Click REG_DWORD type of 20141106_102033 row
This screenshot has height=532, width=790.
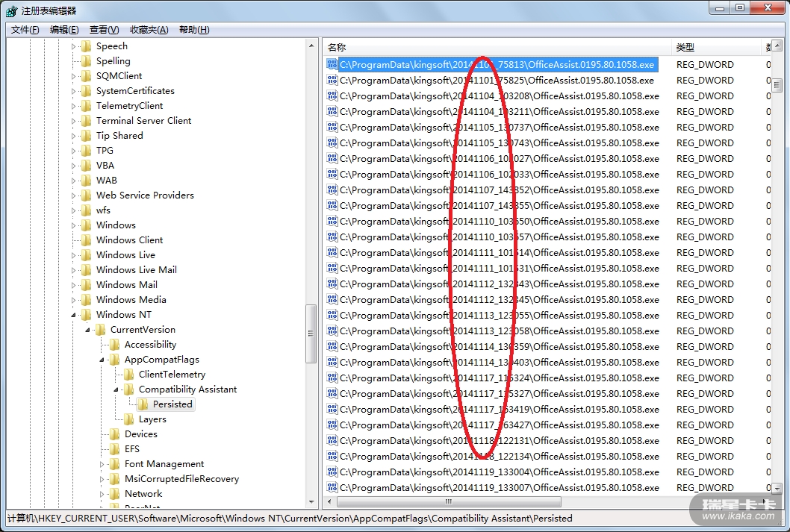pyautogui.click(x=705, y=174)
